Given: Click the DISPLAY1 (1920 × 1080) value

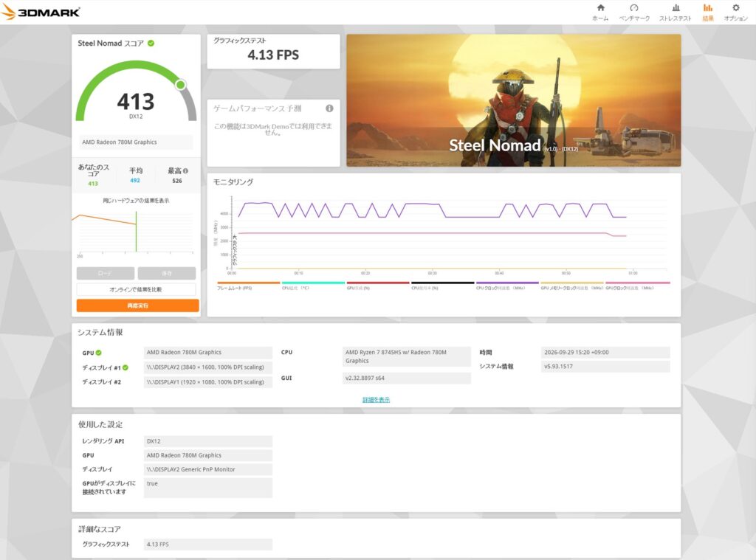Looking at the screenshot, I should (207, 382).
